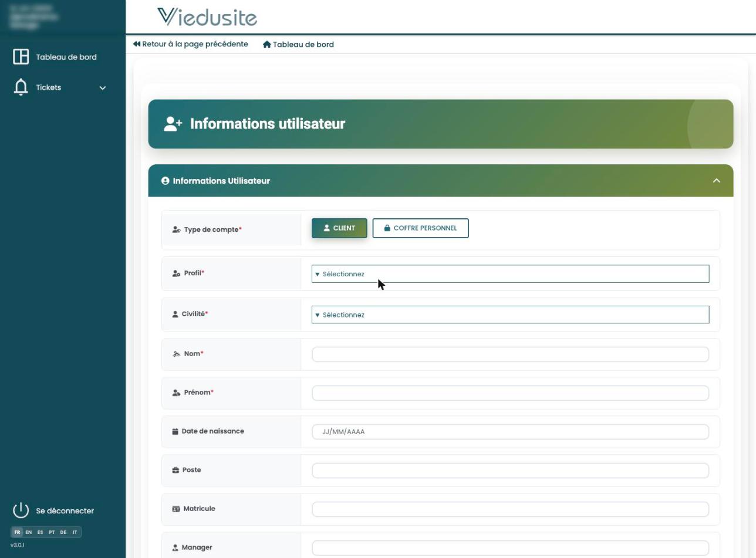Click the Prénom input field
756x558 pixels.
[510, 393]
